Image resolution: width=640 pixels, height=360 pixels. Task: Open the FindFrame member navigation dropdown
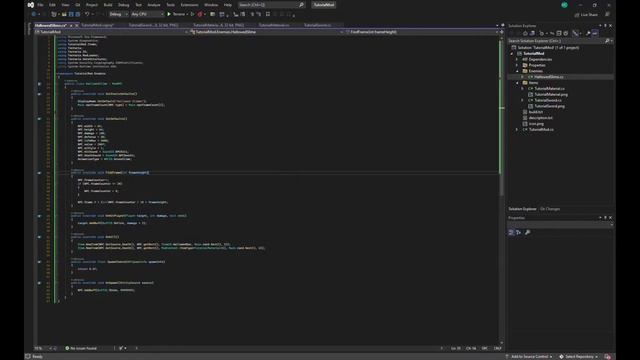coord(422,32)
